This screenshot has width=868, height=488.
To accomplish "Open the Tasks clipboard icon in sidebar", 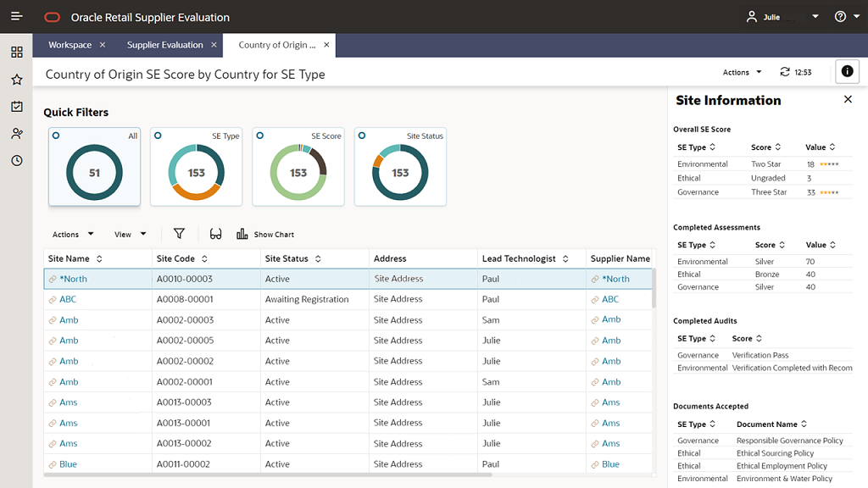I will click(16, 106).
